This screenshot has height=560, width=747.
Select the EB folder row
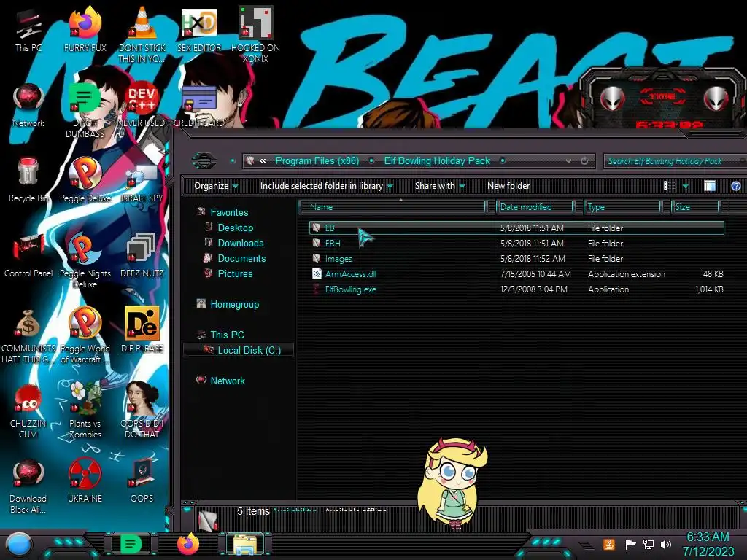[516, 227]
